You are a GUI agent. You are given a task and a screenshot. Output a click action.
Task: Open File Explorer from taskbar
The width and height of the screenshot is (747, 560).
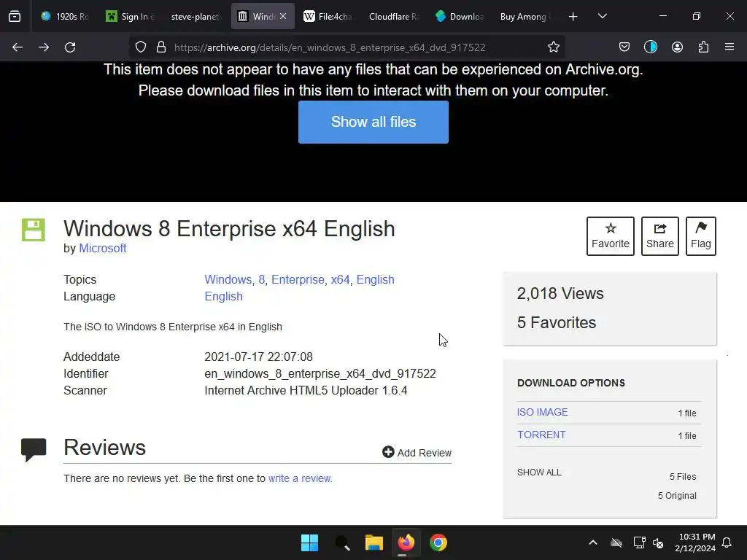pos(374,542)
